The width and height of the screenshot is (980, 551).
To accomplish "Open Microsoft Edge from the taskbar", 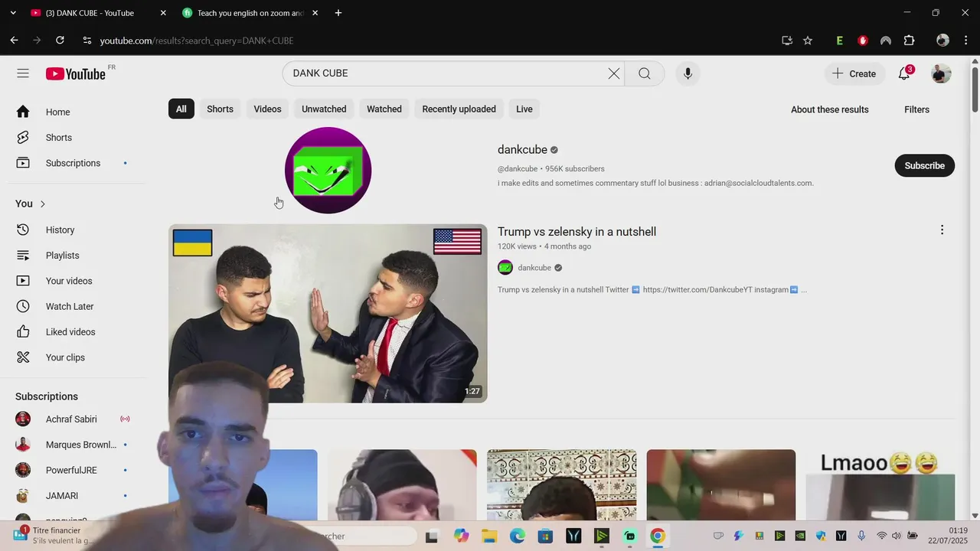I will point(518,536).
